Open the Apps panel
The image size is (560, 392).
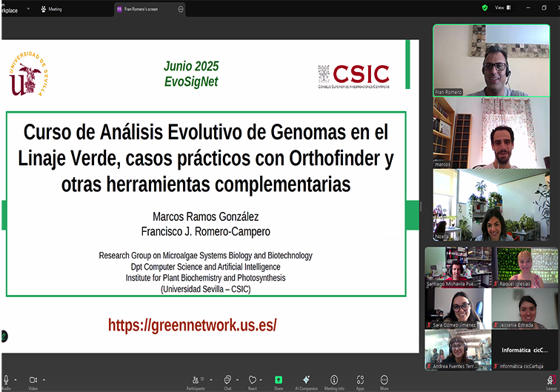360,379
